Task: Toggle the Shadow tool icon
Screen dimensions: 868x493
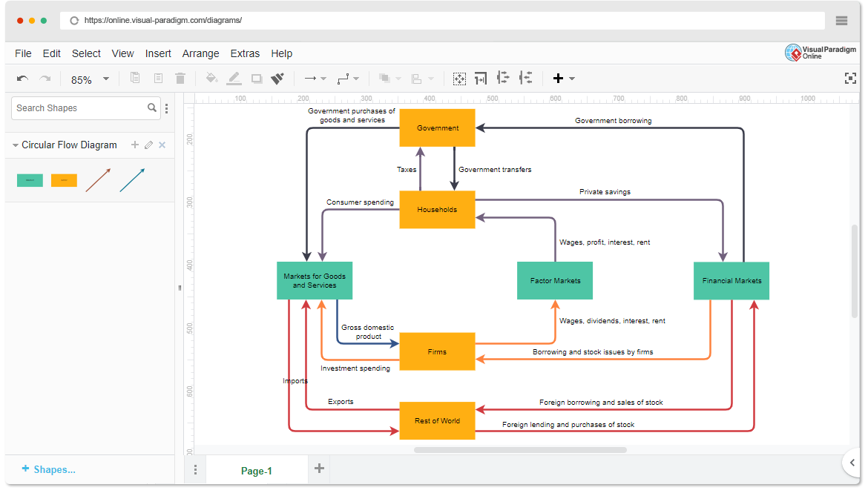Action: coord(256,79)
